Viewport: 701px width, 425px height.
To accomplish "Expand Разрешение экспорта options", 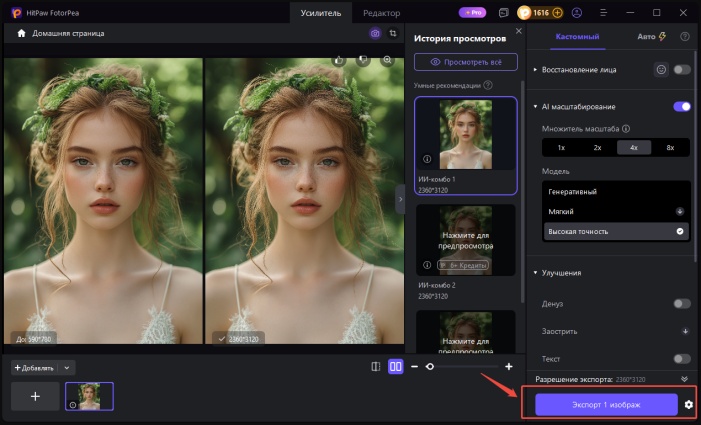I will (684, 379).
